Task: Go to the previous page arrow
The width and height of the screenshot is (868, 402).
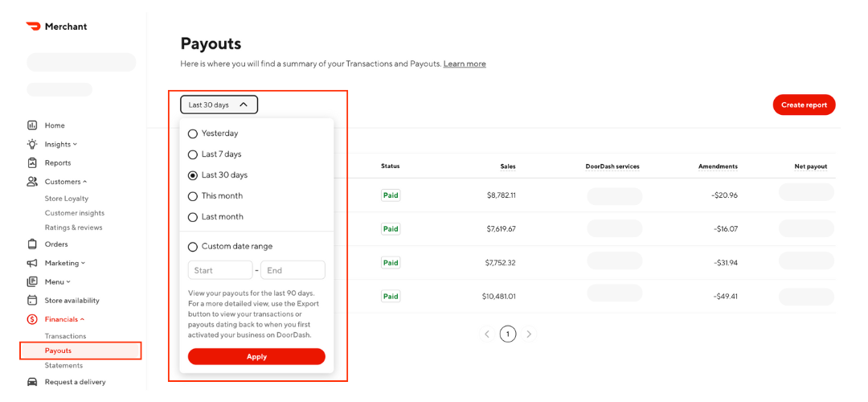Action: tap(487, 334)
